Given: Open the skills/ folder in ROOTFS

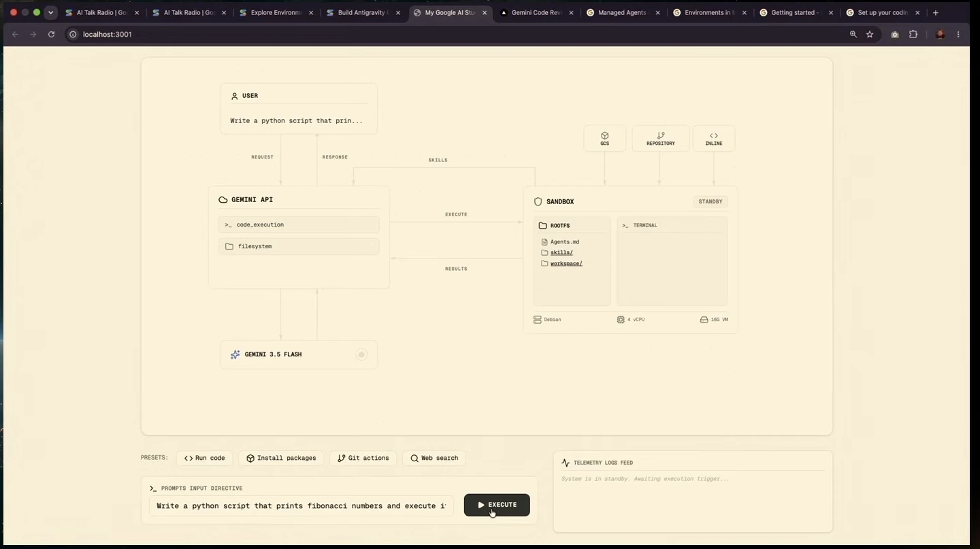Looking at the screenshot, I should (561, 252).
